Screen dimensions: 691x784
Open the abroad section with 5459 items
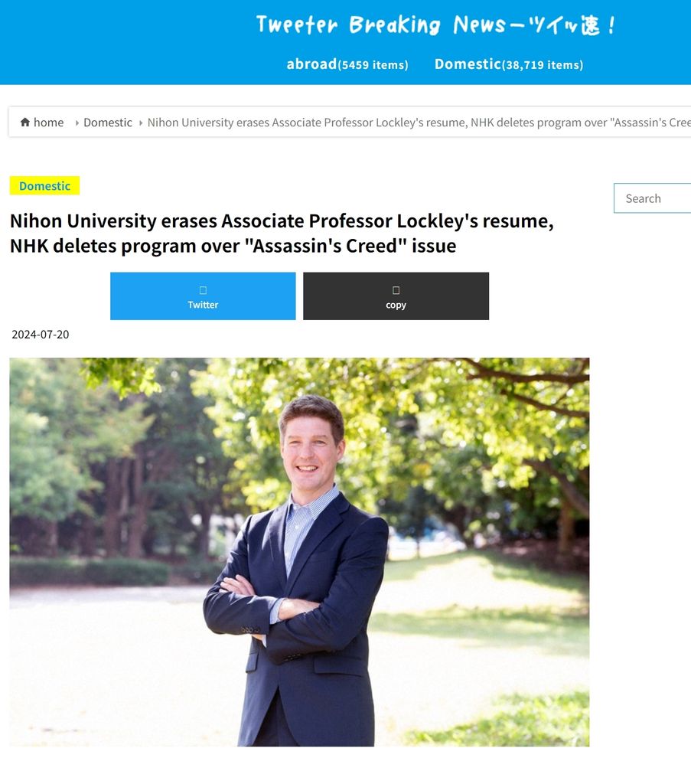[x=347, y=64]
